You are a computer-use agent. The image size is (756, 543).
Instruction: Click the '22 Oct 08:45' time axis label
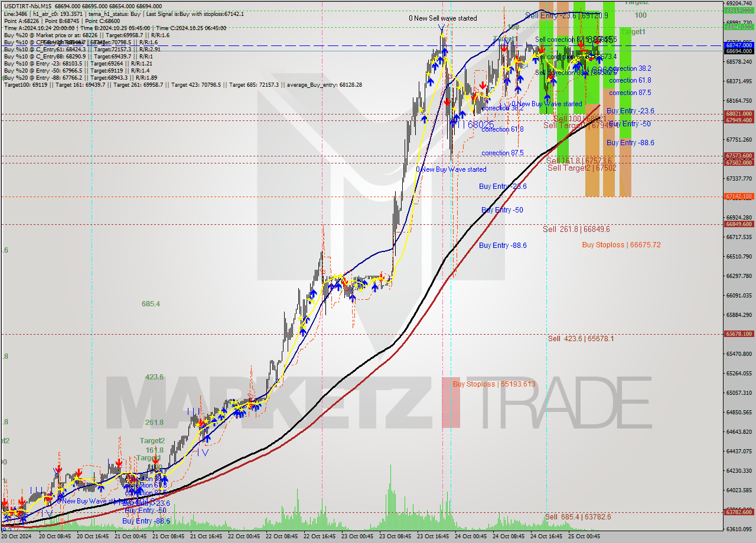click(282, 537)
